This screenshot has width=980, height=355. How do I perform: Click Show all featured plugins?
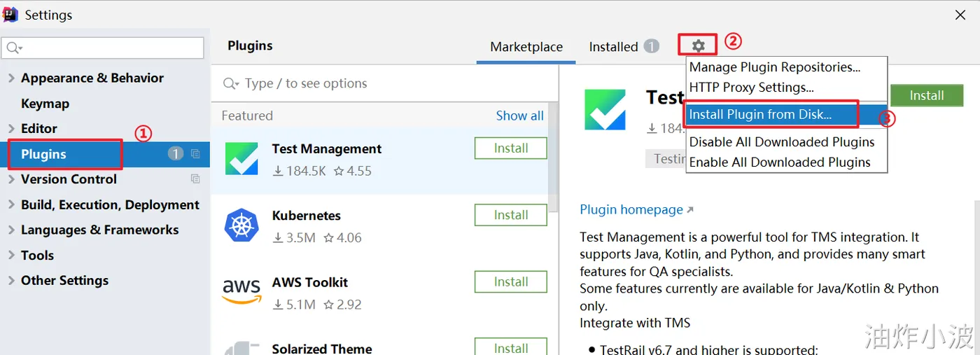click(519, 116)
